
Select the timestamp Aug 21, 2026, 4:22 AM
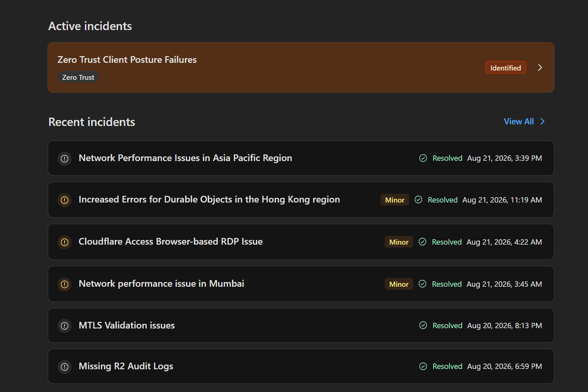(504, 242)
